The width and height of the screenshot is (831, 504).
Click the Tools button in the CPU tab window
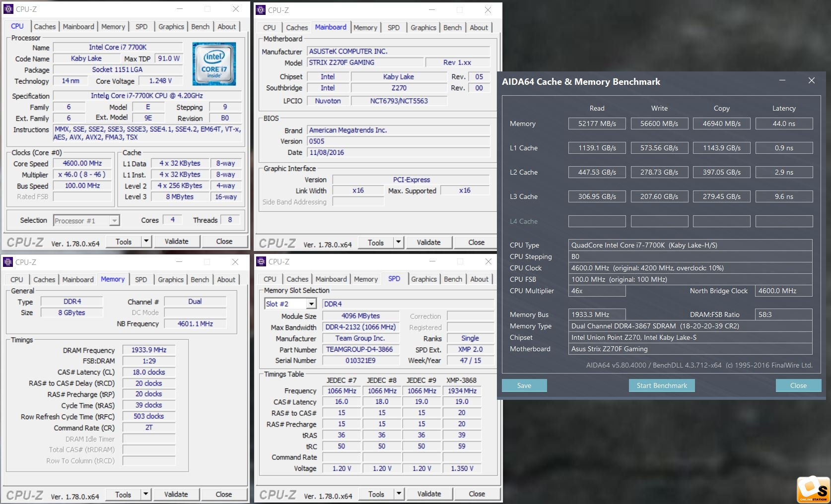pos(124,242)
